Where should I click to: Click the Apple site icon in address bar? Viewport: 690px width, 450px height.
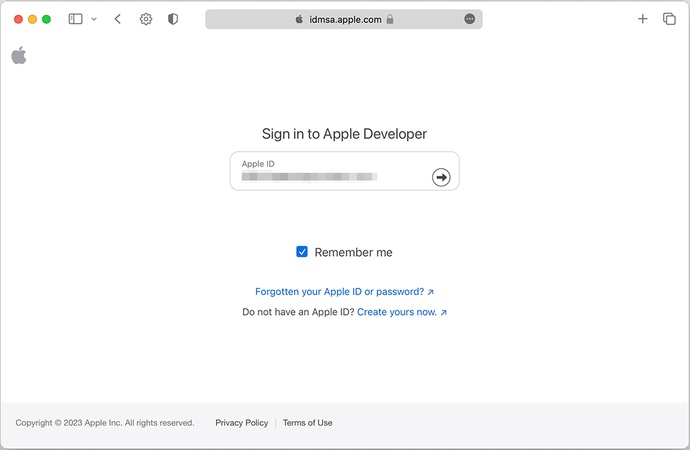(299, 19)
